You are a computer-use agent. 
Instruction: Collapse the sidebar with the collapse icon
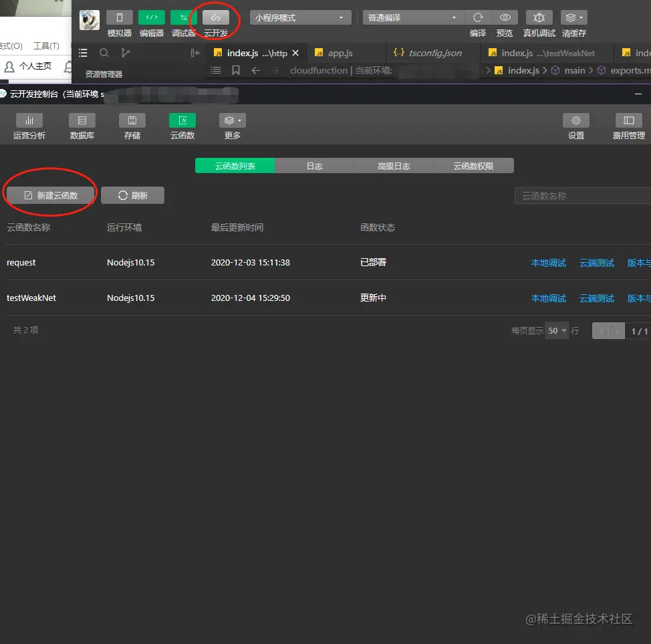[x=195, y=53]
